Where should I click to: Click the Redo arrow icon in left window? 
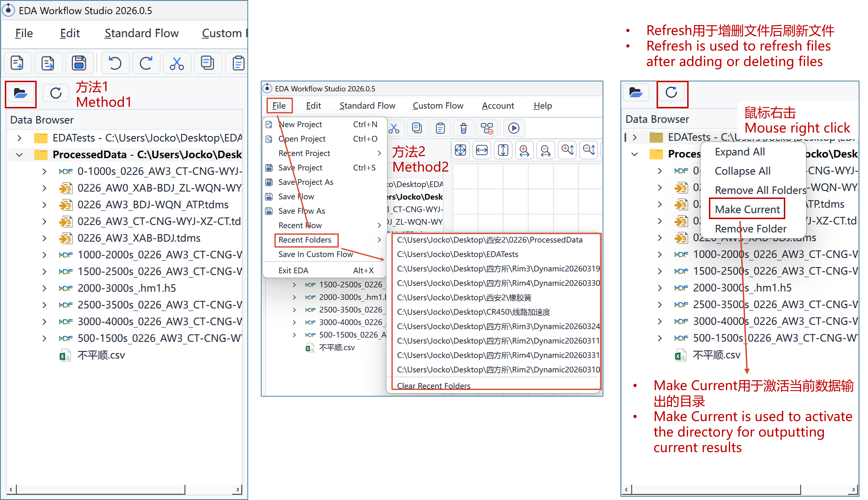point(146,63)
